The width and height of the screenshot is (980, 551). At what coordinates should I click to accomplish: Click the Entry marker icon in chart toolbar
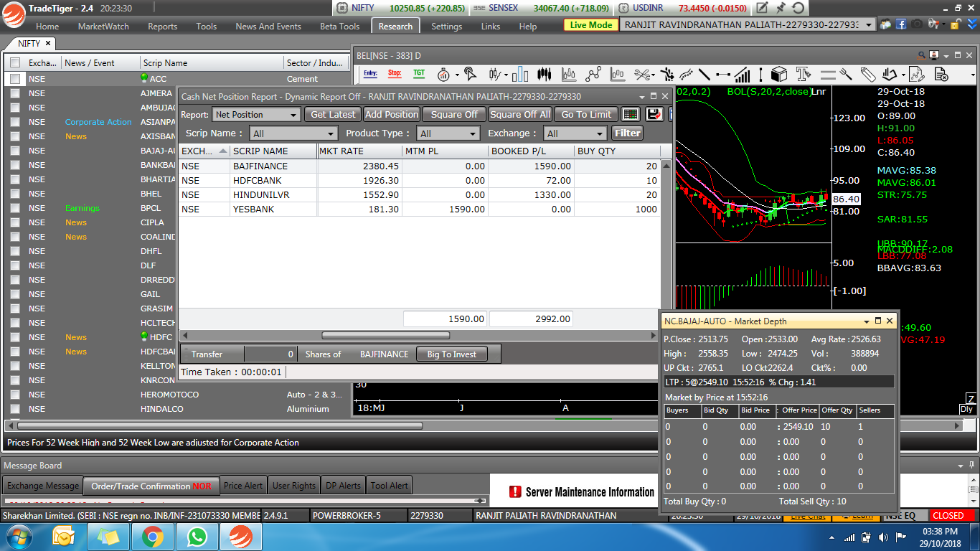tap(370, 74)
